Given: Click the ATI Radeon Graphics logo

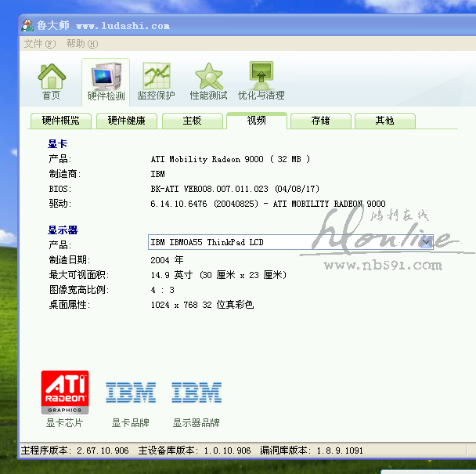Looking at the screenshot, I should pyautogui.click(x=65, y=393).
